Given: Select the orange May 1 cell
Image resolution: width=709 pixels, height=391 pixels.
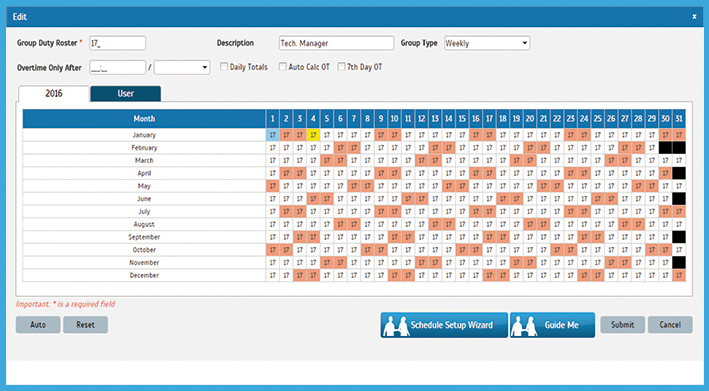Looking at the screenshot, I should pyautogui.click(x=272, y=186).
